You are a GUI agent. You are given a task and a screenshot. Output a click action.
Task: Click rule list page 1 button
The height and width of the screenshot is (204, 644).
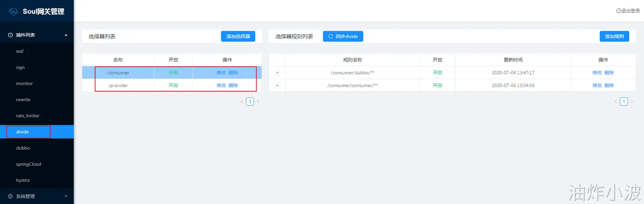(624, 101)
